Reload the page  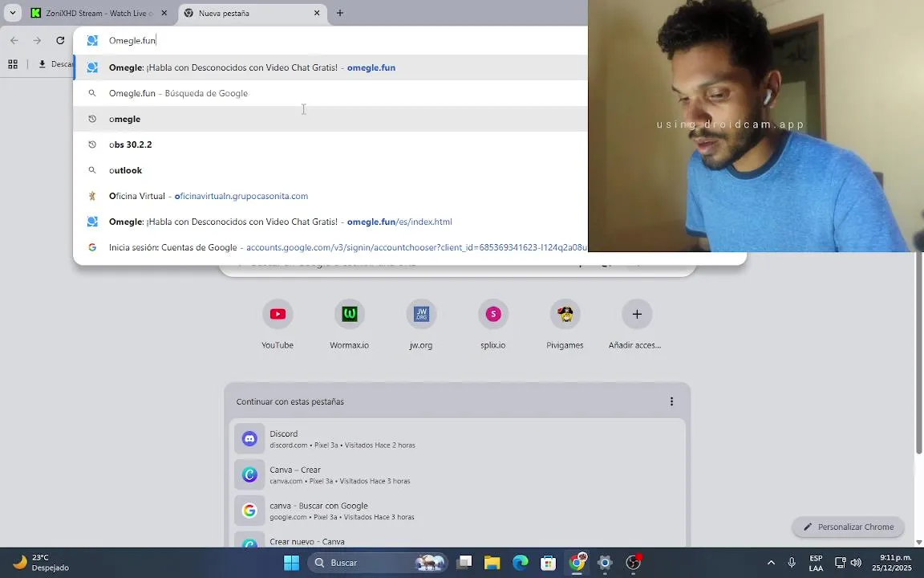pyautogui.click(x=60, y=41)
